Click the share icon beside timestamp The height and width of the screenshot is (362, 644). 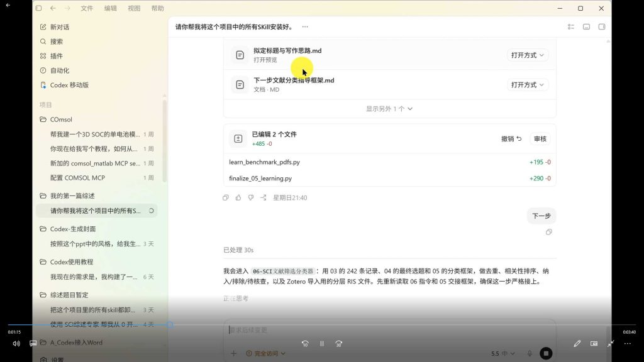[264, 198]
